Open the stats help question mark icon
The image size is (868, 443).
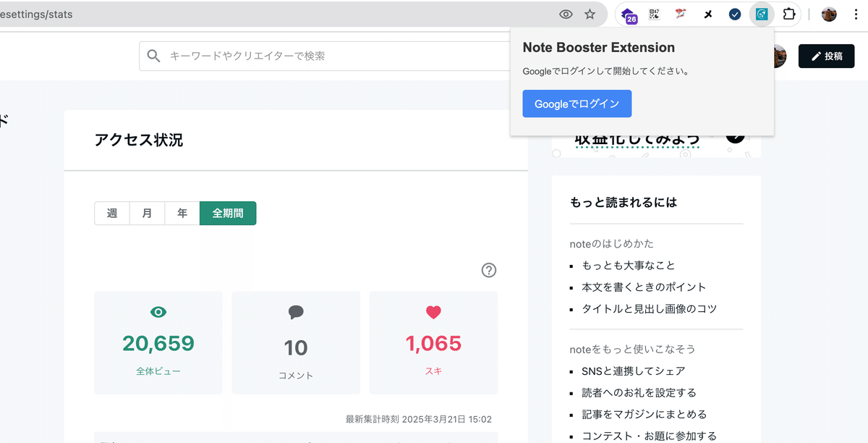pos(488,270)
